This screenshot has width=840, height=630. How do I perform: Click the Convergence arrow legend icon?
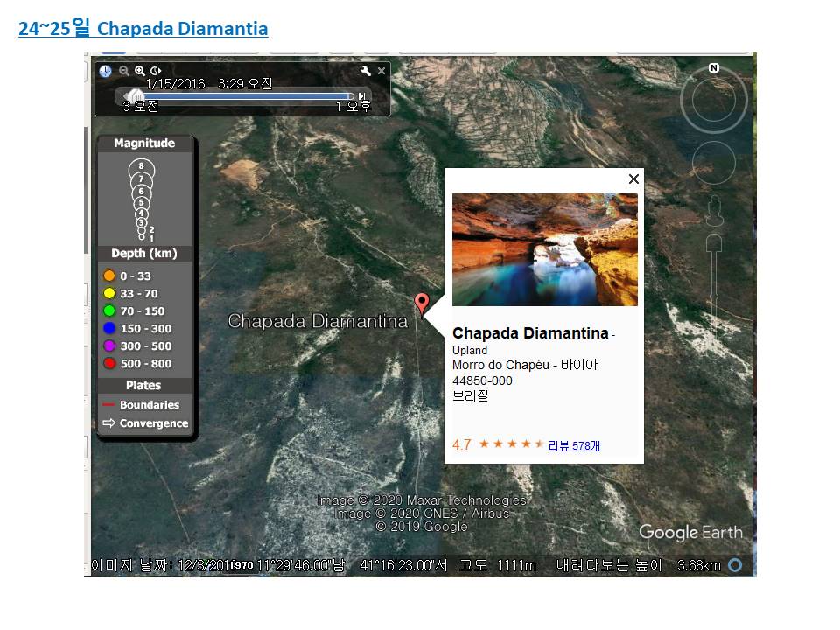point(108,423)
